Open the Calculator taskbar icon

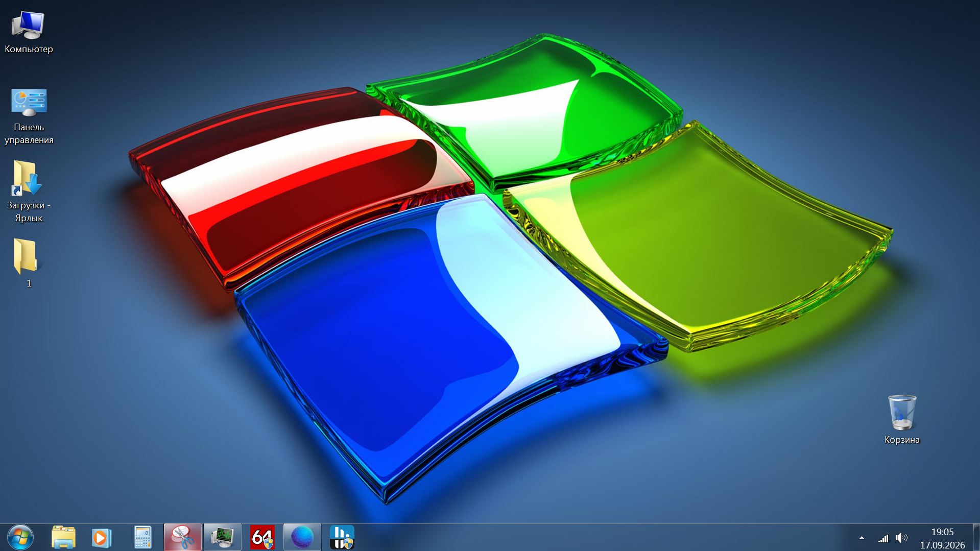(142, 537)
